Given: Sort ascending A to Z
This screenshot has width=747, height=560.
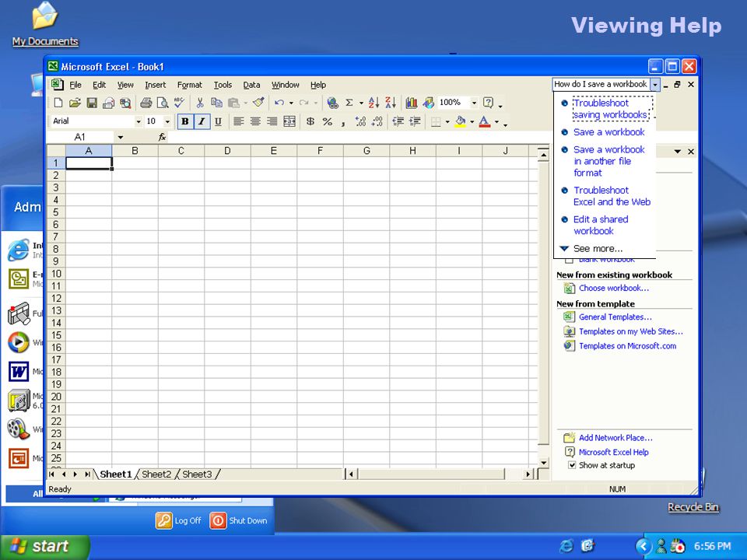Looking at the screenshot, I should (374, 103).
